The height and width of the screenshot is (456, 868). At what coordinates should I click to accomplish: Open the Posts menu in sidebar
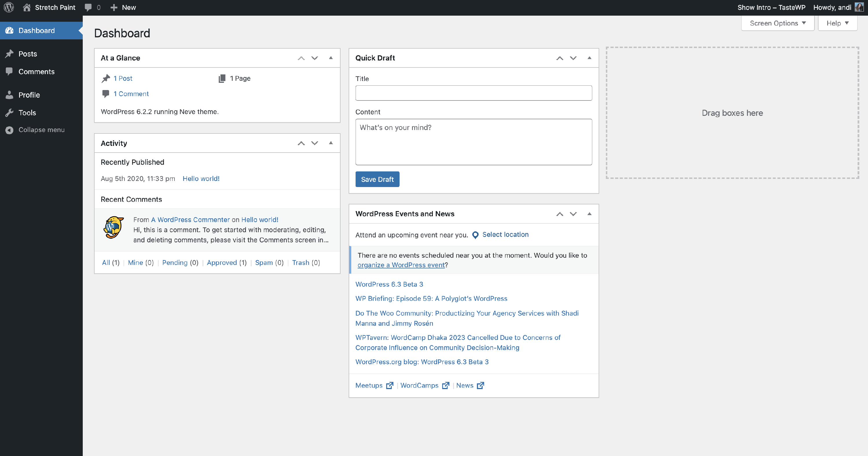tap(27, 54)
